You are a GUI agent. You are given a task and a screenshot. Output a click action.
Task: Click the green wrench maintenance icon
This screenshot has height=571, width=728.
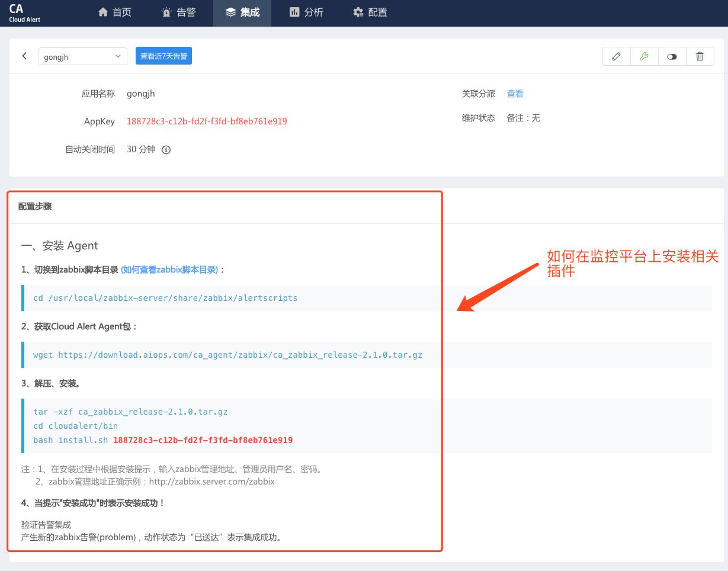click(x=644, y=56)
